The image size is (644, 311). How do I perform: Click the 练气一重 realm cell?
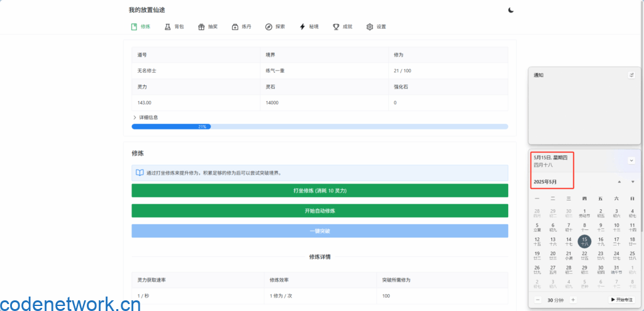[324, 70]
